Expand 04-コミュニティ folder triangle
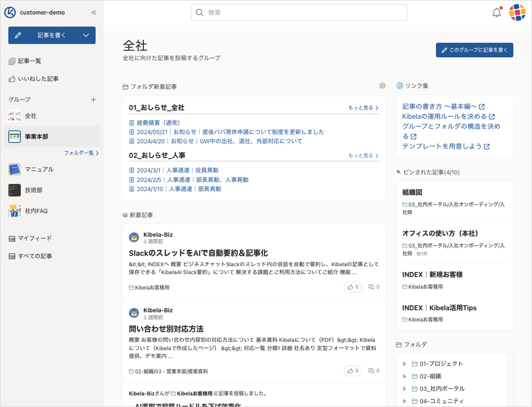Screen dimensions: 532x407 [404, 401]
